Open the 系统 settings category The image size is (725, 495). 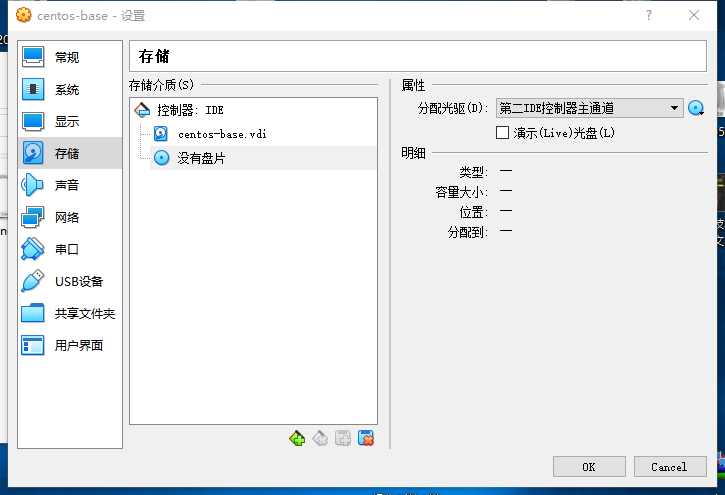pyautogui.click(x=70, y=89)
